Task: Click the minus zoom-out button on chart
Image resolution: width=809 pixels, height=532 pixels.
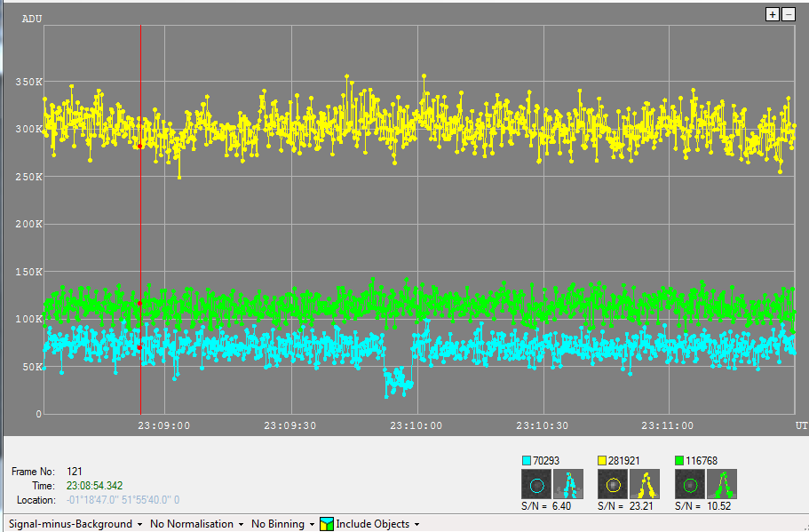Action: 788,14
